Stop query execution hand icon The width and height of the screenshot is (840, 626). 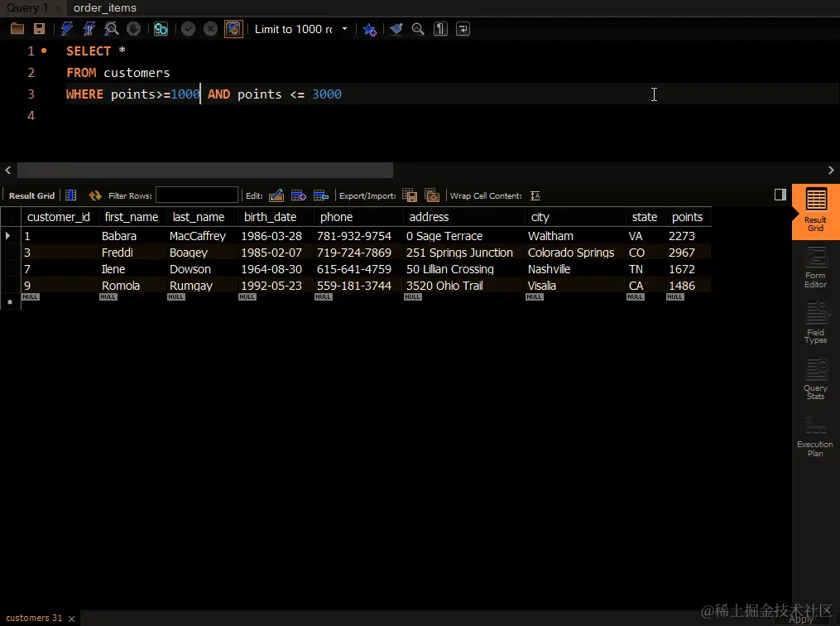click(x=133, y=29)
